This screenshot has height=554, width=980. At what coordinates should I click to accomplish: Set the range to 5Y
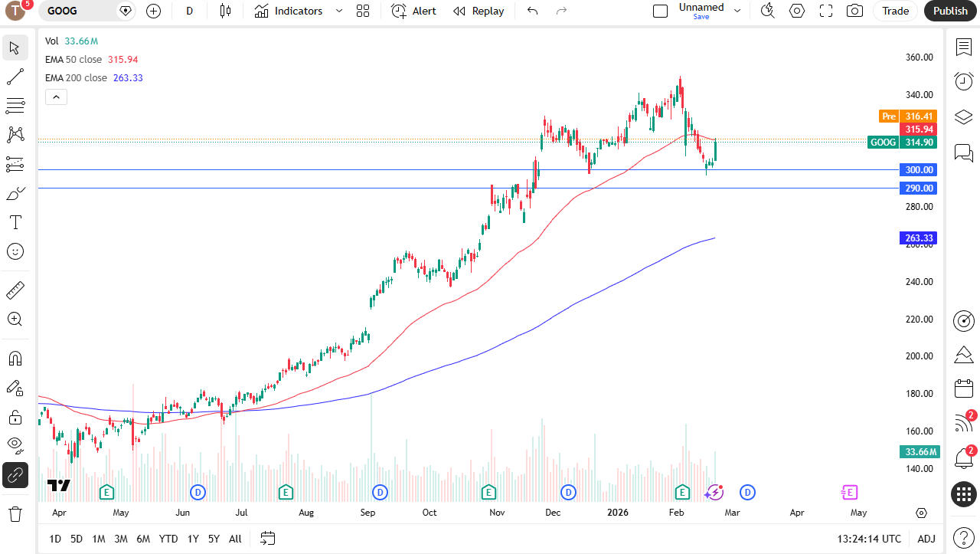click(214, 539)
